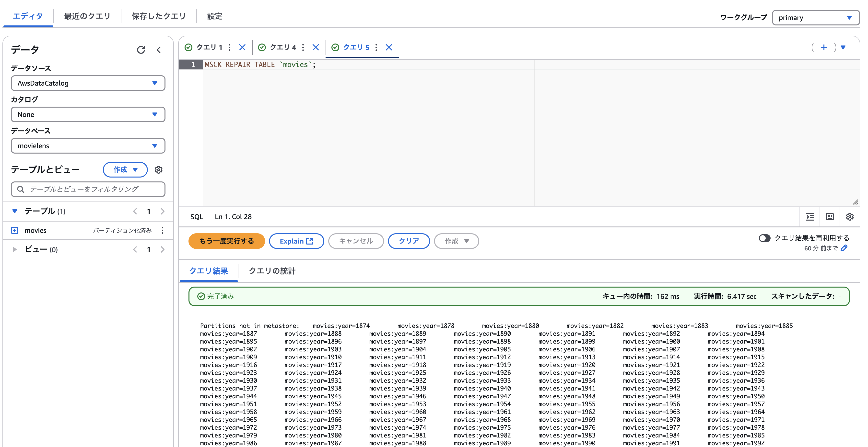This screenshot has height=447, width=868.
Task: Click the editor resize handle
Action: (x=855, y=202)
